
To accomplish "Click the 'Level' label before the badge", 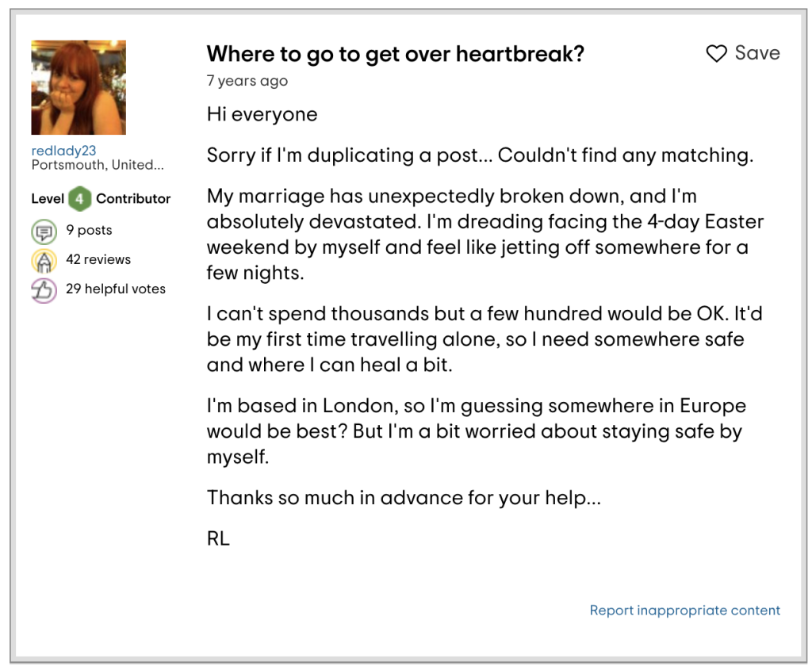I will (x=48, y=198).
